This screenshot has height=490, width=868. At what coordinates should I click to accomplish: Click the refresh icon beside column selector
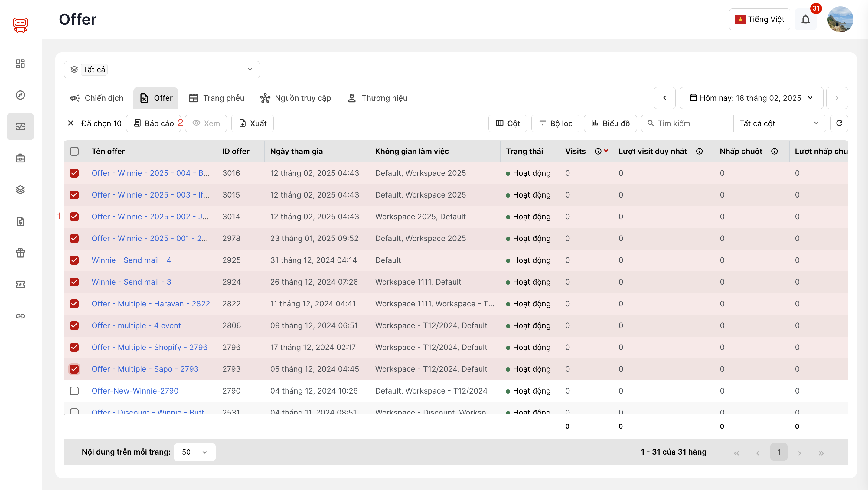click(839, 123)
